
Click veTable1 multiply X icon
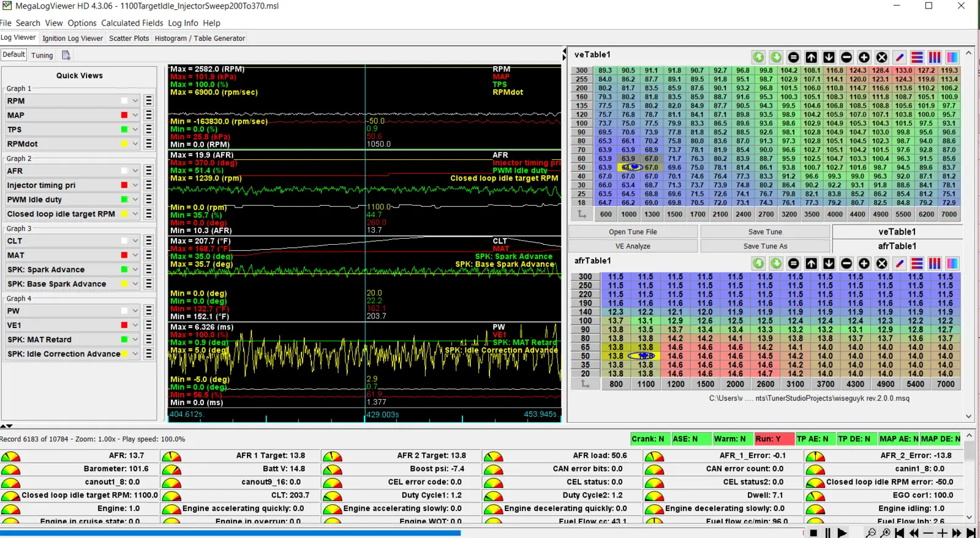pos(882,57)
